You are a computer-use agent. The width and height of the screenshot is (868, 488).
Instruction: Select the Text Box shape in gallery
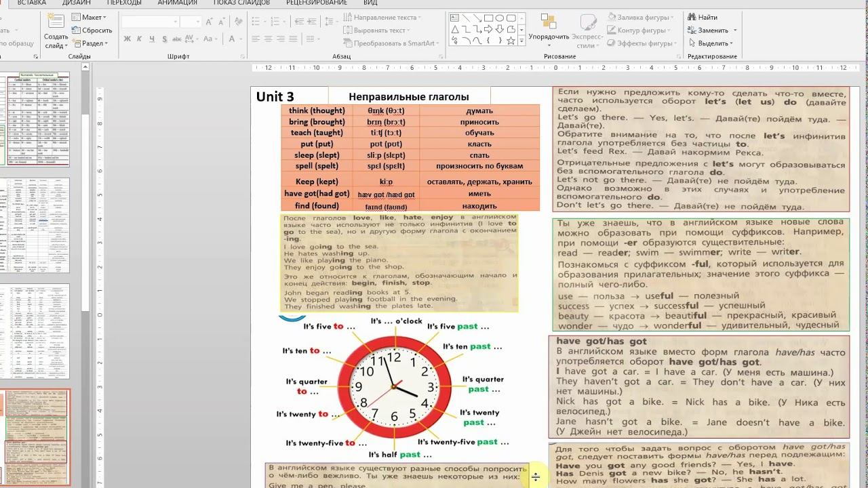click(454, 18)
